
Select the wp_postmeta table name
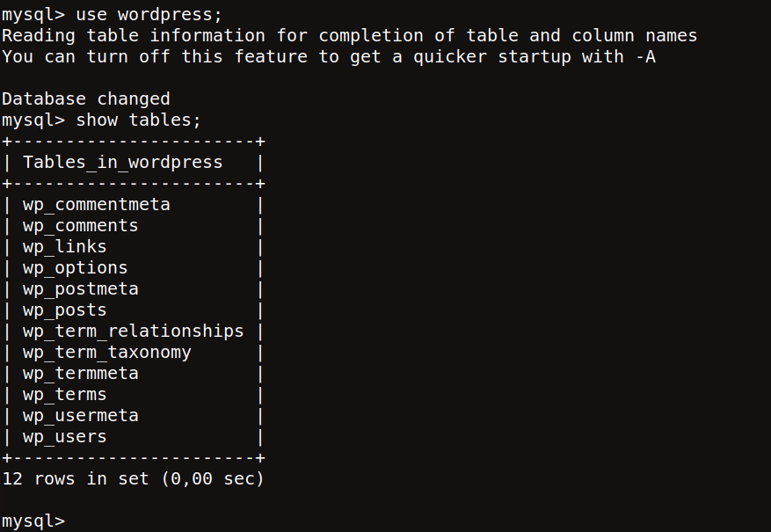[x=81, y=289]
